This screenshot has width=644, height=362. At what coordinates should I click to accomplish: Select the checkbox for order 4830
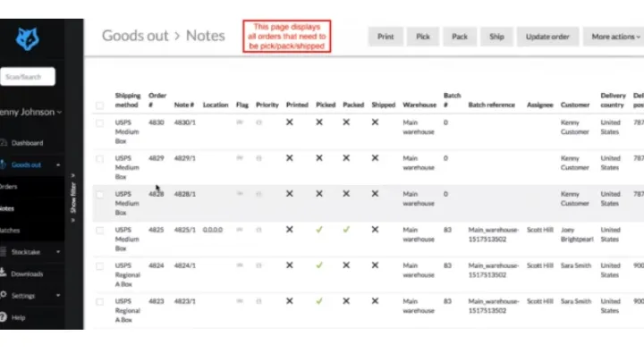coord(100,122)
